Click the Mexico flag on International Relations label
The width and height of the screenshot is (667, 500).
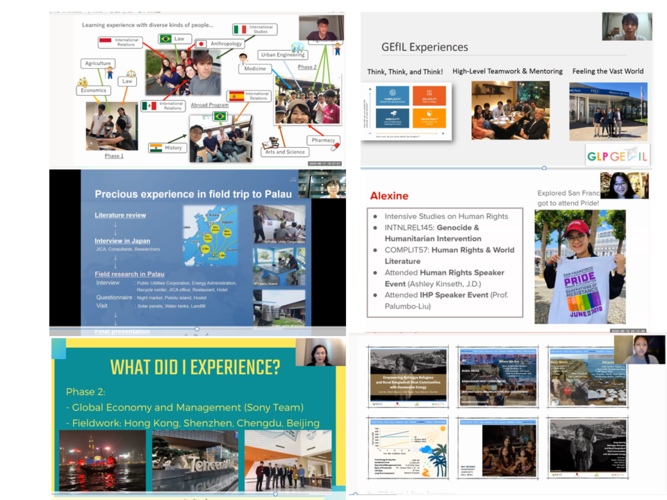(x=149, y=106)
